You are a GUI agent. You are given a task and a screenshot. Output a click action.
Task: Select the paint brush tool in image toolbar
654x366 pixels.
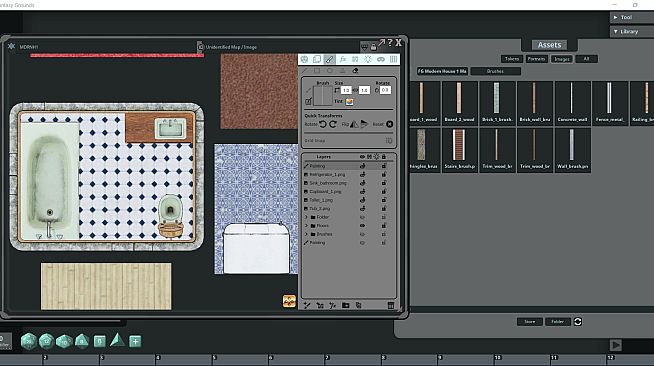pyautogui.click(x=330, y=59)
